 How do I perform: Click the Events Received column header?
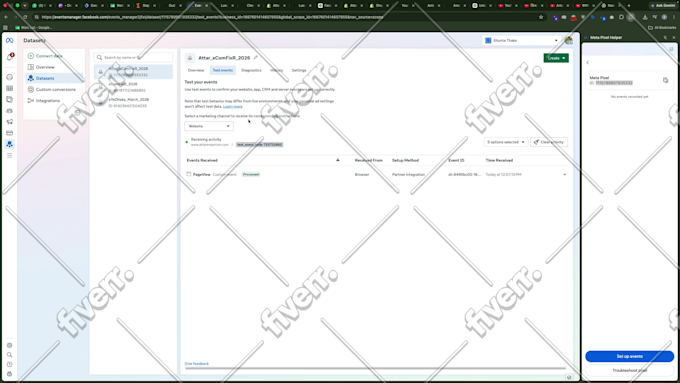(x=202, y=160)
